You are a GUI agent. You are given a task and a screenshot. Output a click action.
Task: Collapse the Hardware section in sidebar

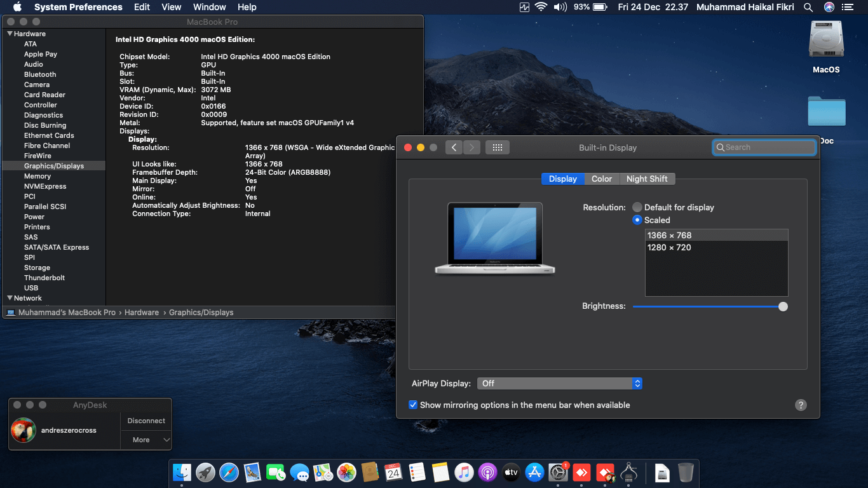[10, 34]
